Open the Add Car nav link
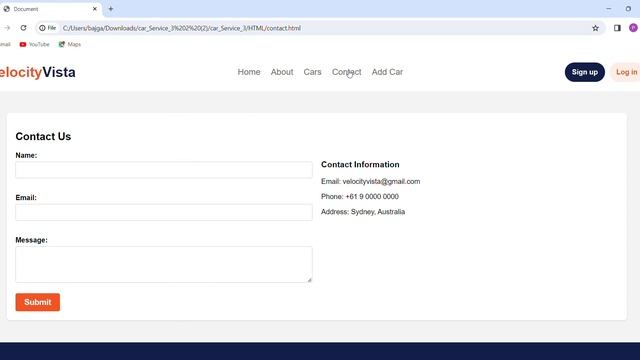Viewport: 640px width, 360px height. [x=387, y=72]
